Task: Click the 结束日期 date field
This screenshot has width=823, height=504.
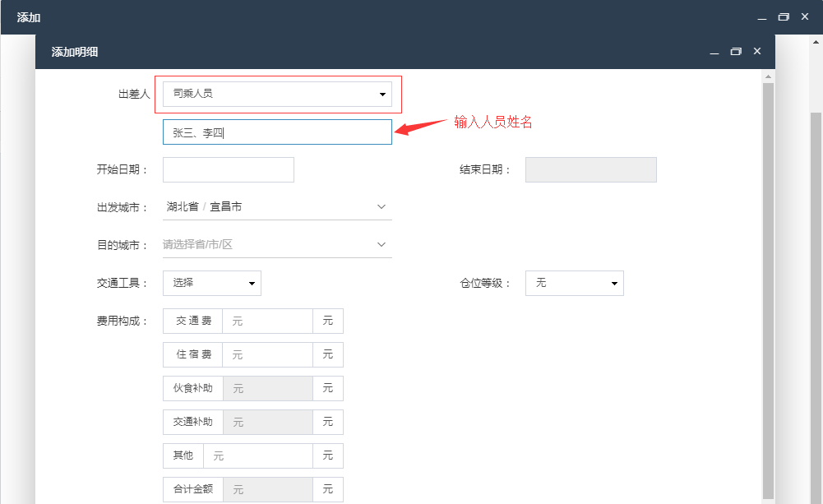Action: tap(591, 169)
